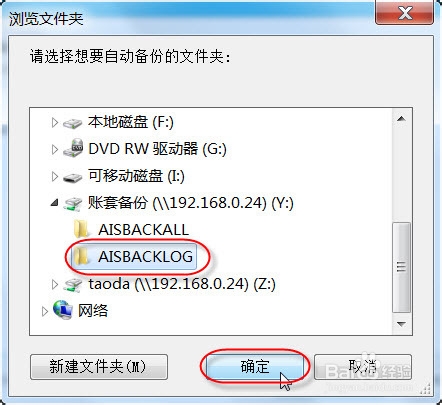Screen dimensions: 442x405
Task: Click the removable disk (I:) icon
Action: [73, 177]
